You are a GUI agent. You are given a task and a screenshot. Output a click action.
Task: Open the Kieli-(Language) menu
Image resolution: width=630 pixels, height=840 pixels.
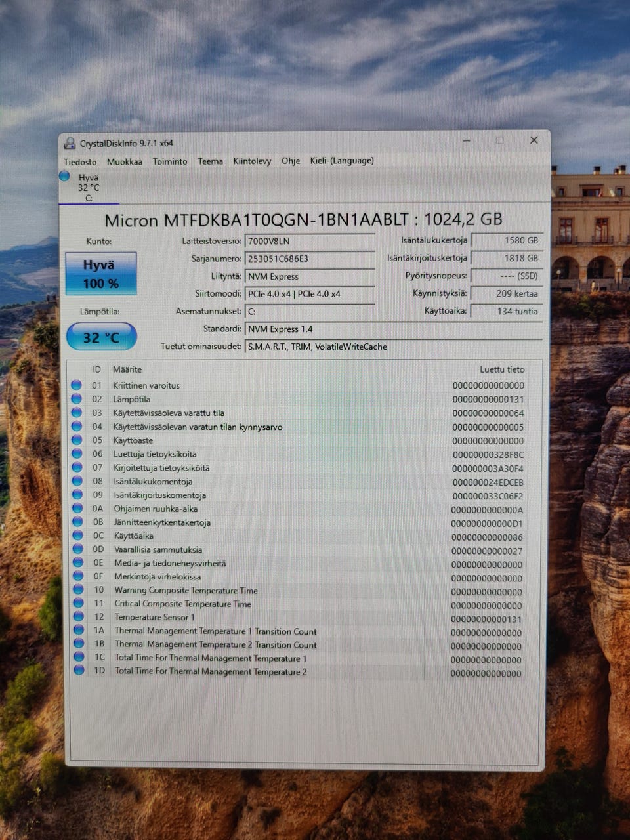pos(342,161)
